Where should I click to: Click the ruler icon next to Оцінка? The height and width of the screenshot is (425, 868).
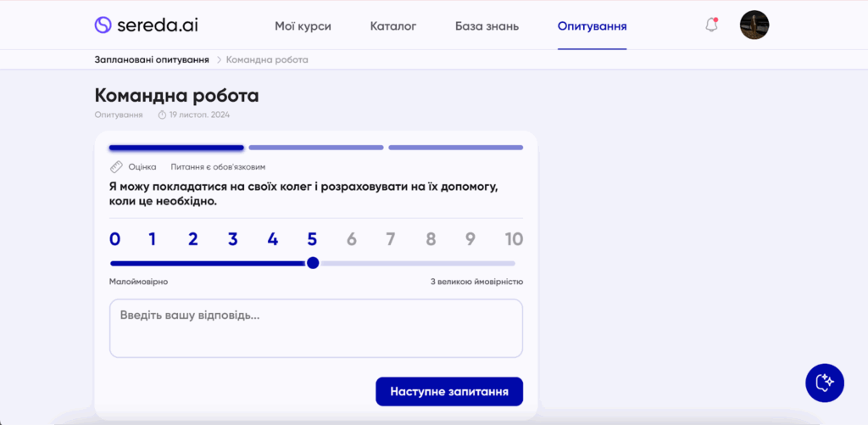117,167
